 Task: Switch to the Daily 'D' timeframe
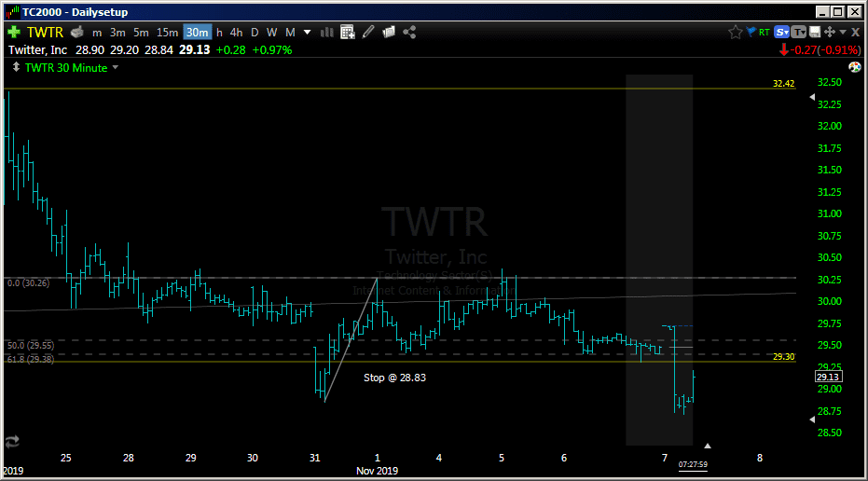pos(255,33)
